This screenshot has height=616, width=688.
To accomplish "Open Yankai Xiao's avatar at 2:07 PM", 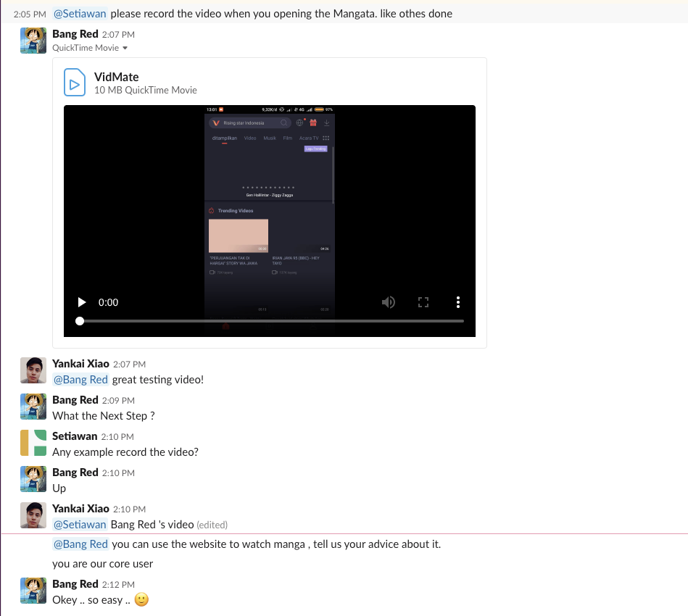I will [33, 370].
